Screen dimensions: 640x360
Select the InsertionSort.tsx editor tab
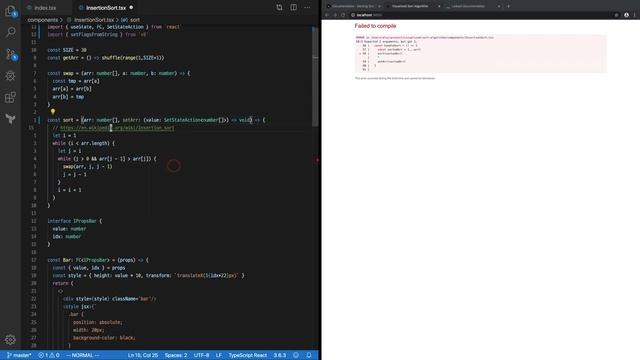pyautogui.click(x=106, y=7)
